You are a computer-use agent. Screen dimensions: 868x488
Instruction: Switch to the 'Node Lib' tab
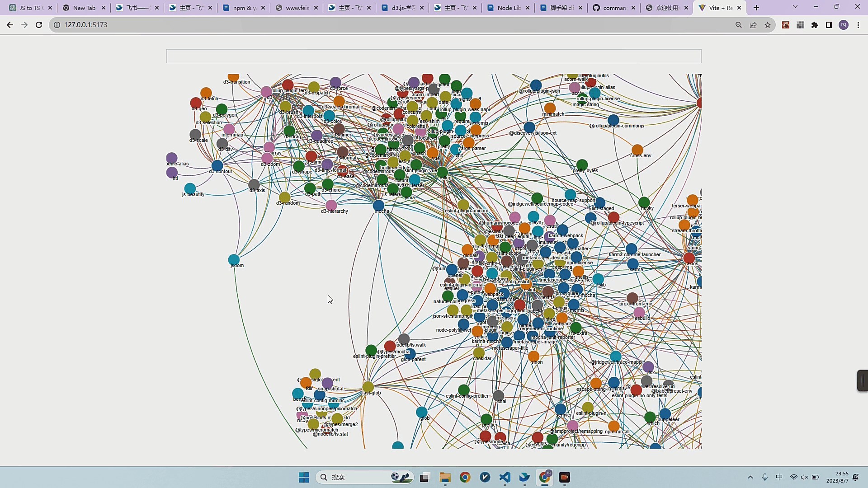(509, 8)
